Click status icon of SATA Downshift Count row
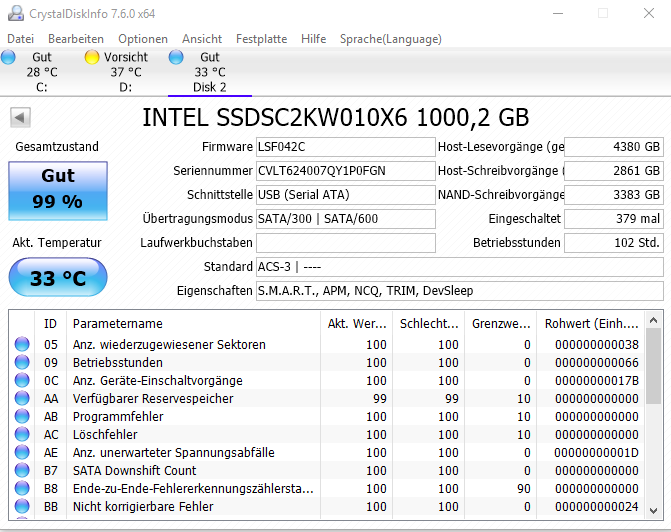The height and width of the screenshot is (532, 671). [x=22, y=470]
